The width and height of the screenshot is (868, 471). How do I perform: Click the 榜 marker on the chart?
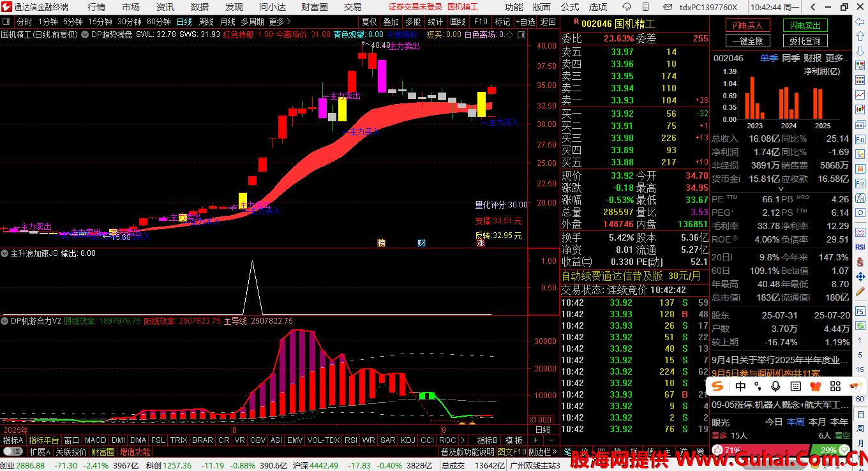click(381, 243)
